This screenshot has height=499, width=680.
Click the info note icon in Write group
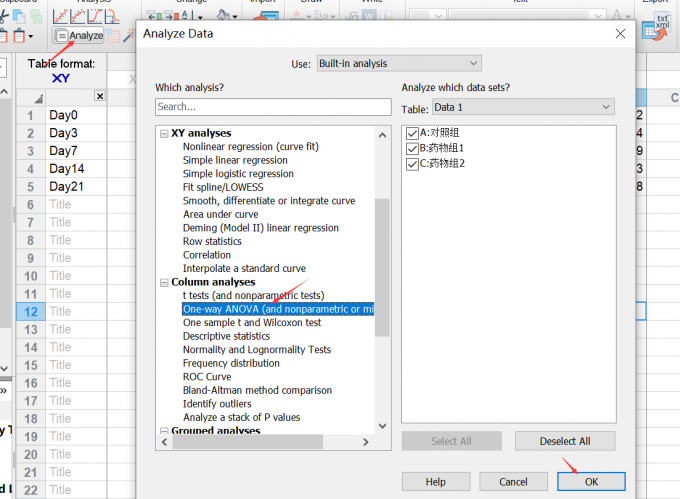tap(386, 16)
